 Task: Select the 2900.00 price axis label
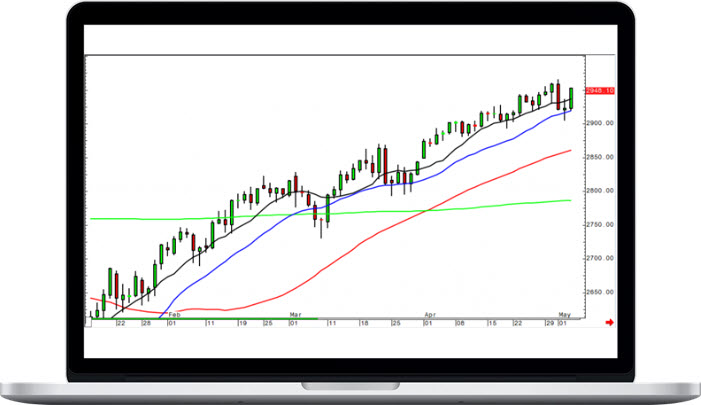599,123
